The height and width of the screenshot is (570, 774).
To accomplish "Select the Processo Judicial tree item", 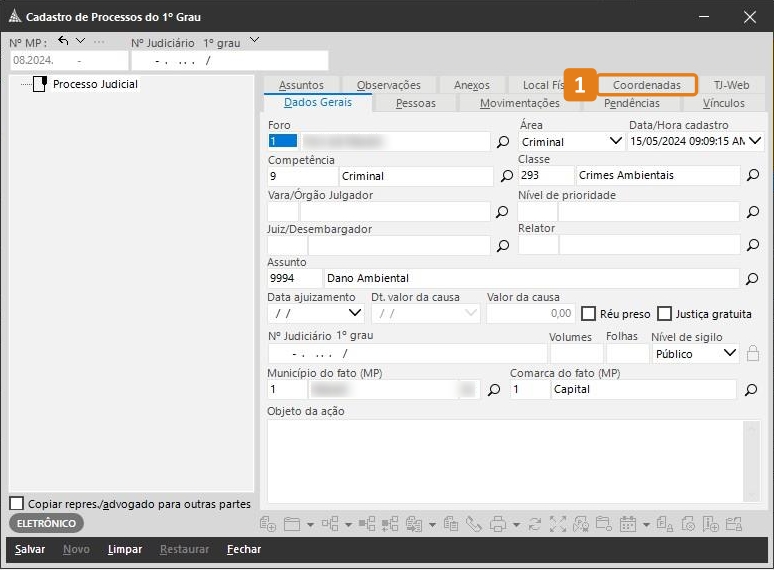I will point(95,84).
